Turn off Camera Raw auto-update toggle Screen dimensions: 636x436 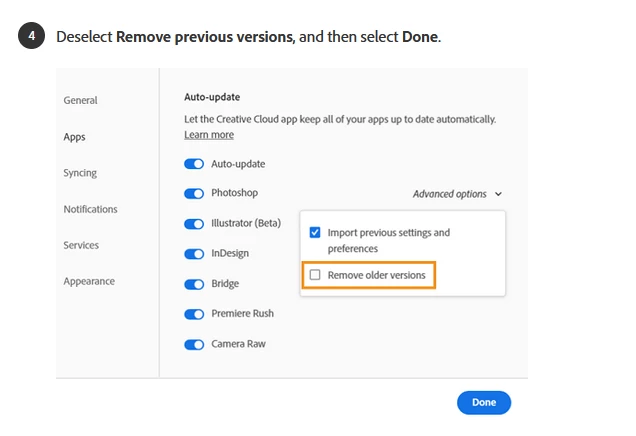(194, 344)
